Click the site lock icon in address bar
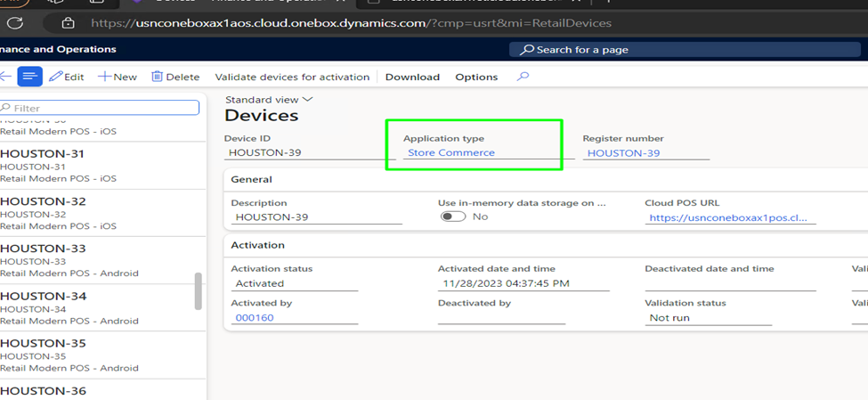 pyautogui.click(x=68, y=23)
